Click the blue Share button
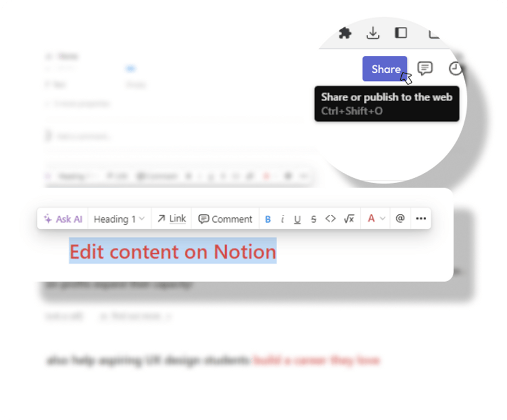Viewport: 507px width, 420px height. pyautogui.click(x=384, y=69)
